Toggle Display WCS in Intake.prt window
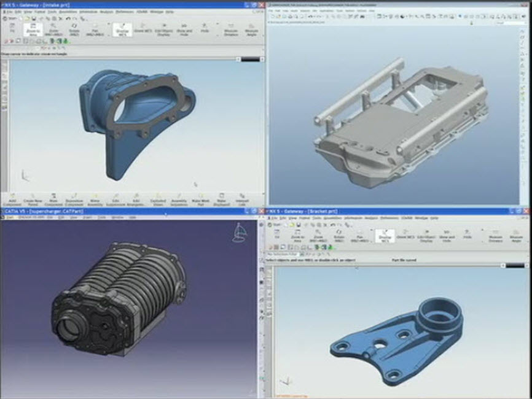The image size is (532, 399). pyautogui.click(x=122, y=29)
